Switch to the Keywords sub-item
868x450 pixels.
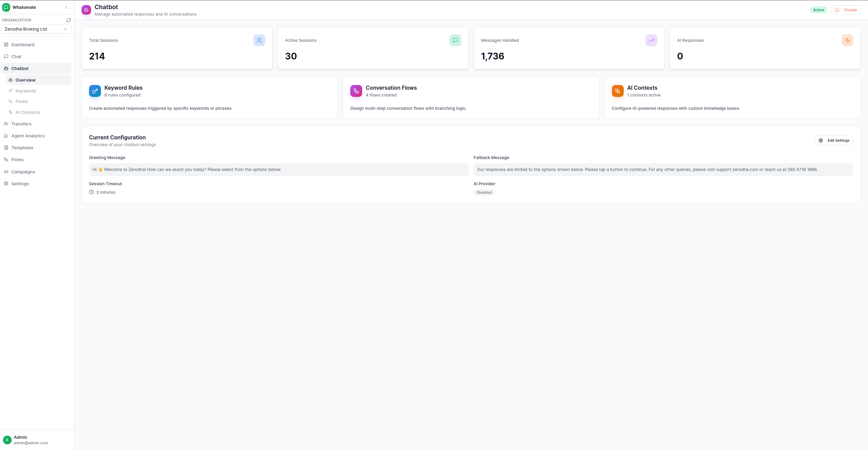(x=26, y=91)
